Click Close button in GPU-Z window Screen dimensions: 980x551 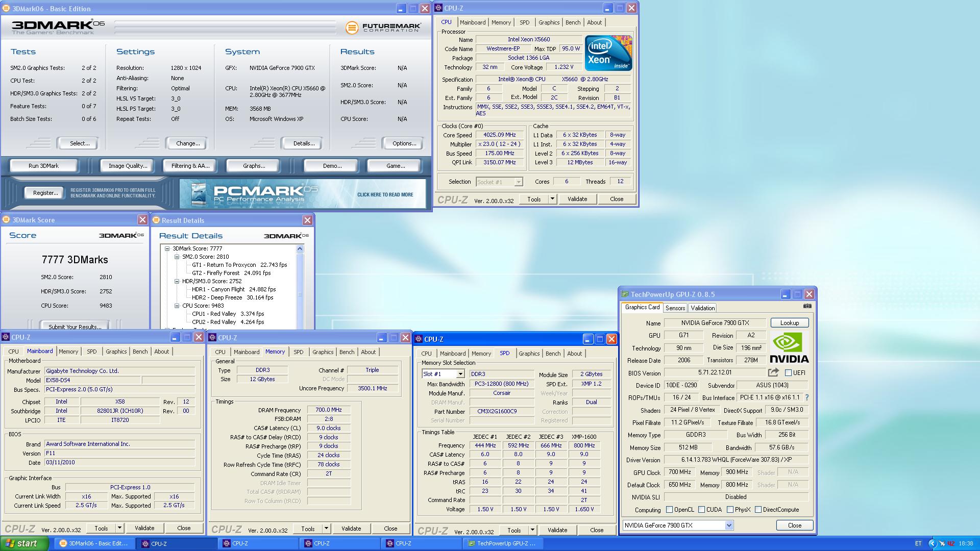pyautogui.click(x=794, y=525)
